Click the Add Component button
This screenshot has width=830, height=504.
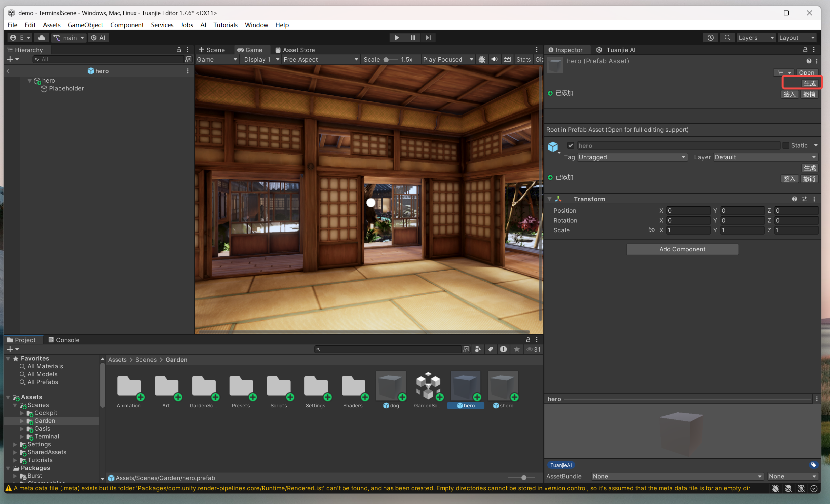click(682, 249)
